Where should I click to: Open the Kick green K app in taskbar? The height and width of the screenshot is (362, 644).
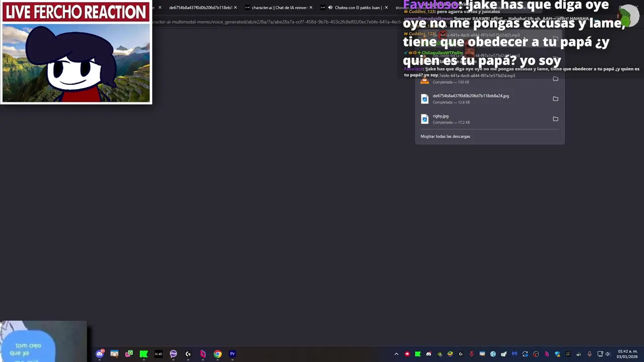coord(144,354)
